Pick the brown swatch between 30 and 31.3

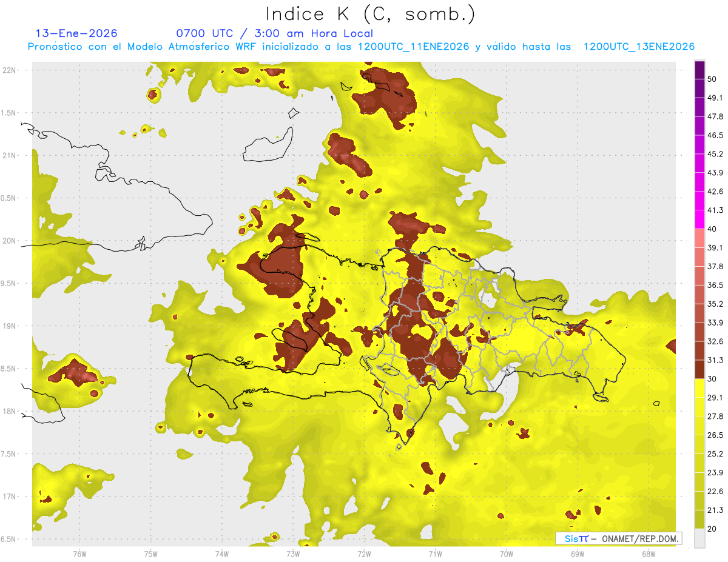pyautogui.click(x=699, y=369)
